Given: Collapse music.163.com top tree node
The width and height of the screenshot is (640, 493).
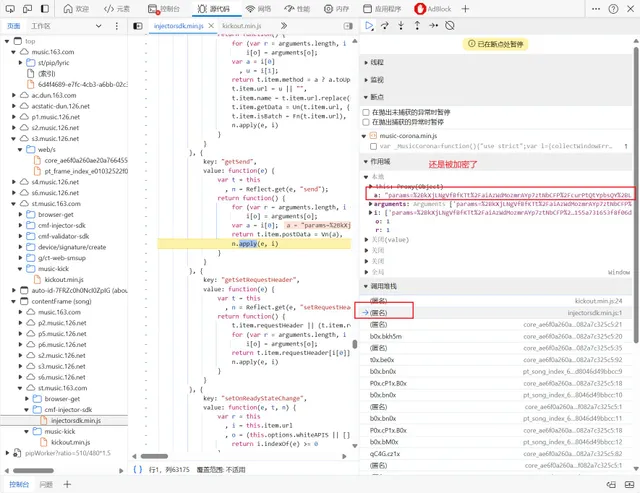Looking at the screenshot, I should (x=14, y=52).
